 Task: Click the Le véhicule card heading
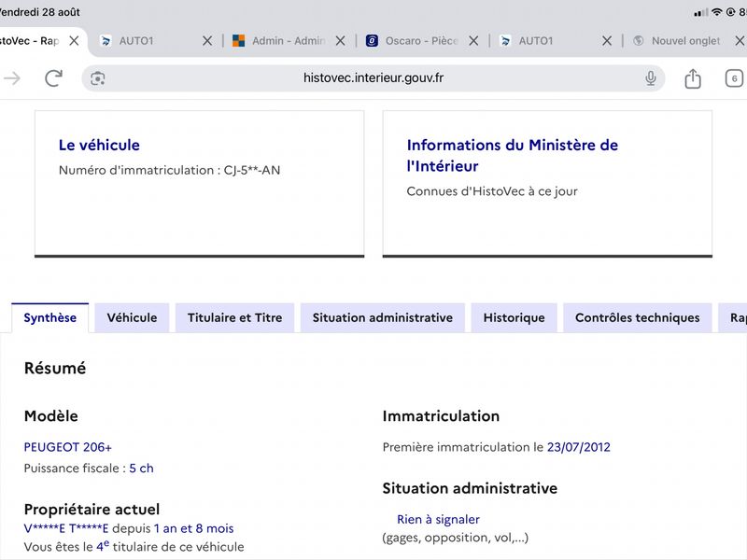[99, 145]
